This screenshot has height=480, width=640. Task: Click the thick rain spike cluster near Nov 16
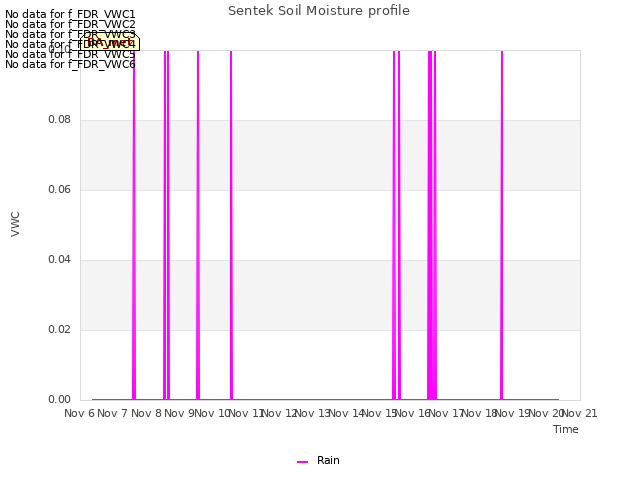[432, 225]
